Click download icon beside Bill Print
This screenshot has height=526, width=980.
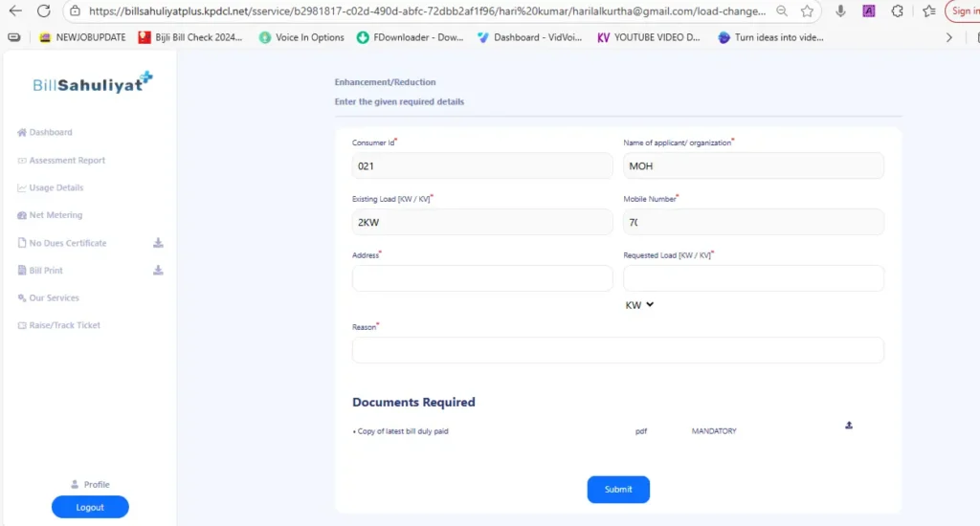tap(158, 271)
